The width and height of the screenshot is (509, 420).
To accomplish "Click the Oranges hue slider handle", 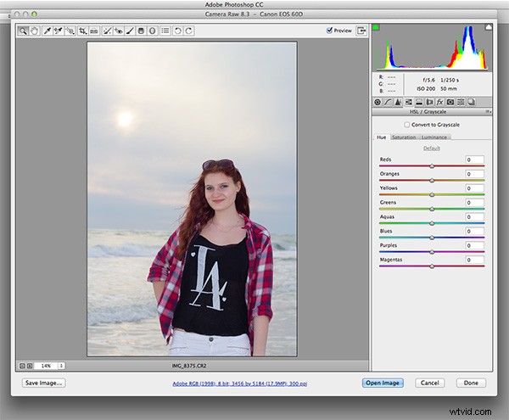I will (x=432, y=181).
